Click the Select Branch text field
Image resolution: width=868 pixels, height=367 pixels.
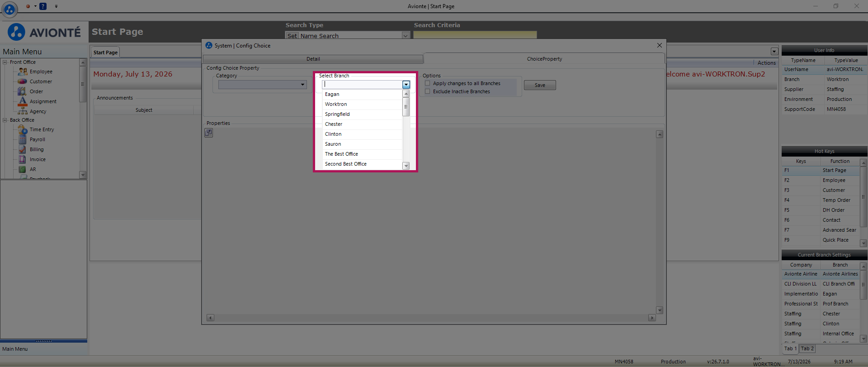coord(362,85)
